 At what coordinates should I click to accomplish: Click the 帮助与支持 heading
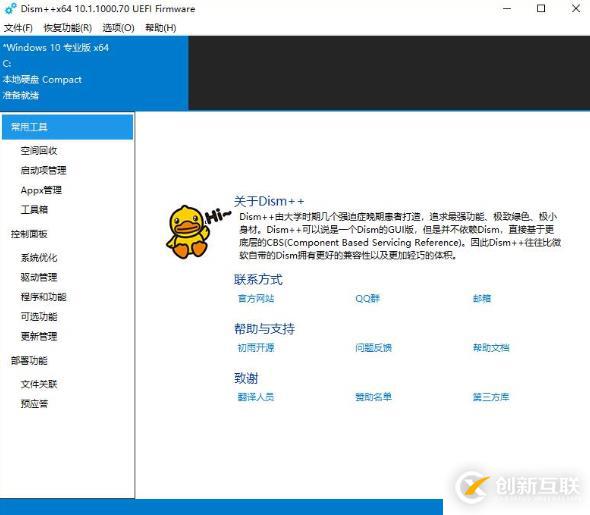pos(265,329)
